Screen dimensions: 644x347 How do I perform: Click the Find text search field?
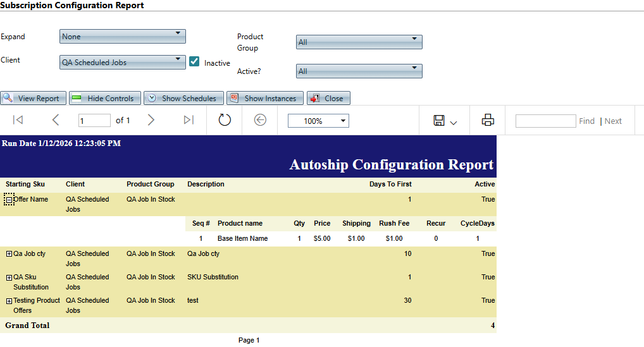coord(545,121)
